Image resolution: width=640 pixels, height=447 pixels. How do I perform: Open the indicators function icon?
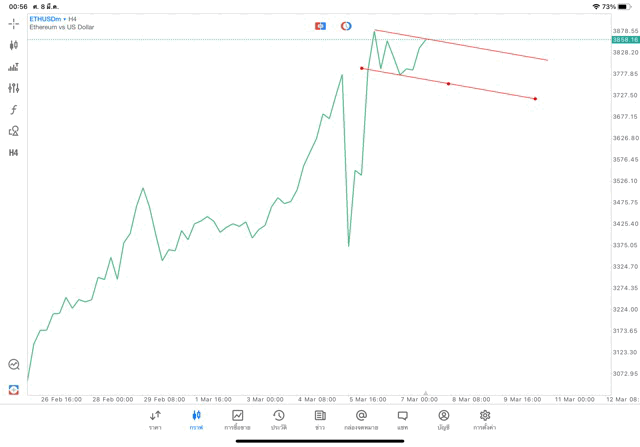click(x=14, y=110)
